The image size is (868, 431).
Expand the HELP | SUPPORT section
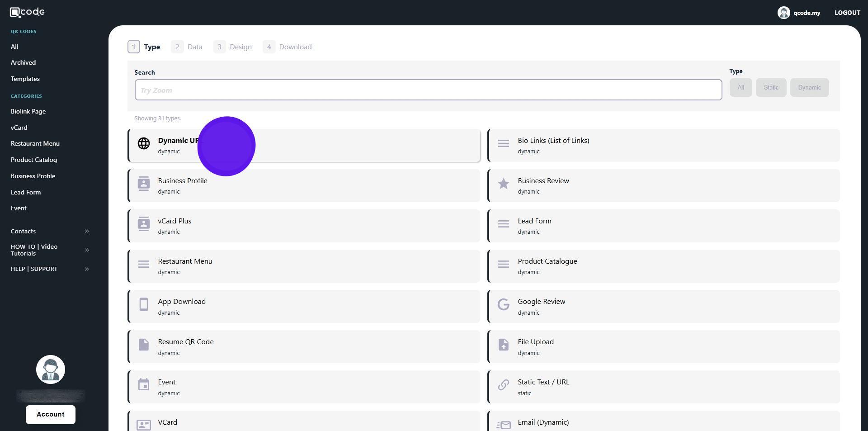50,269
